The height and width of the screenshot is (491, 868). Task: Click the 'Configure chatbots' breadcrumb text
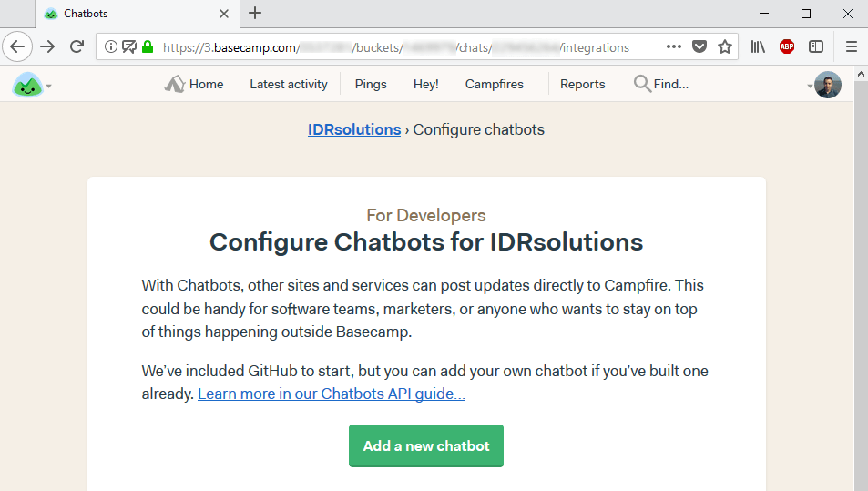tap(479, 129)
